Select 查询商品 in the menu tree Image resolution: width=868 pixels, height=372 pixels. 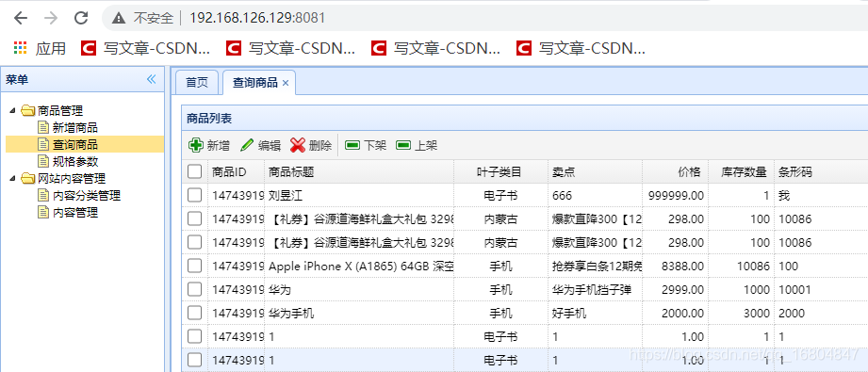(75, 145)
